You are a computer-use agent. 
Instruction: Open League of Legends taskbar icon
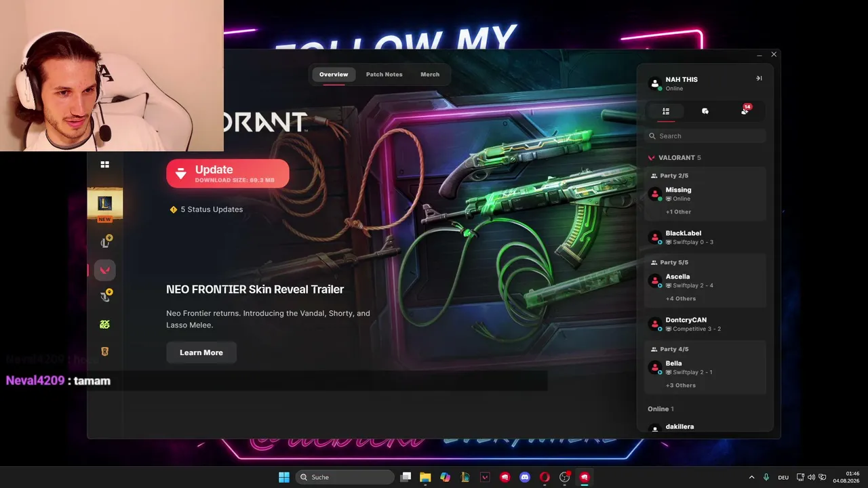pos(465,477)
